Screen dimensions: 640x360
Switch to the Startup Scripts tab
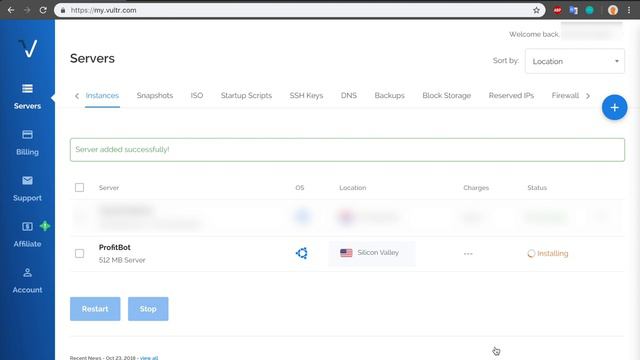point(246,96)
